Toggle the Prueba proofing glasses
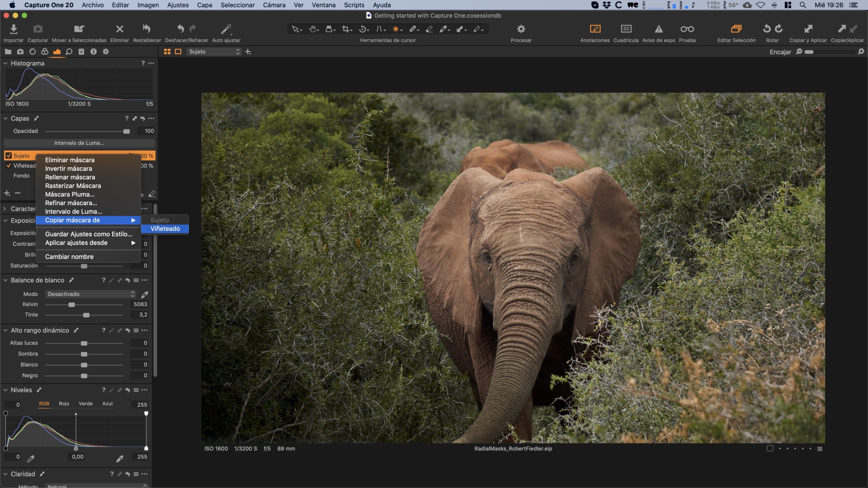Screen dimensions: 868x488 tap(687, 29)
